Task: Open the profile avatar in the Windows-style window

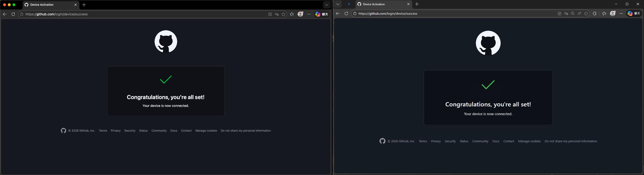Action: (x=613, y=14)
